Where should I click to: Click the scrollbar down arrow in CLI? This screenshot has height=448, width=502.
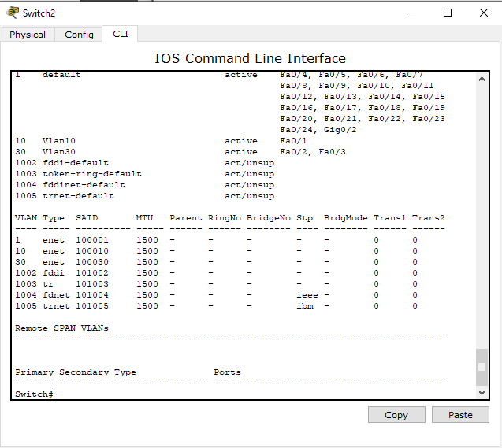click(x=482, y=392)
